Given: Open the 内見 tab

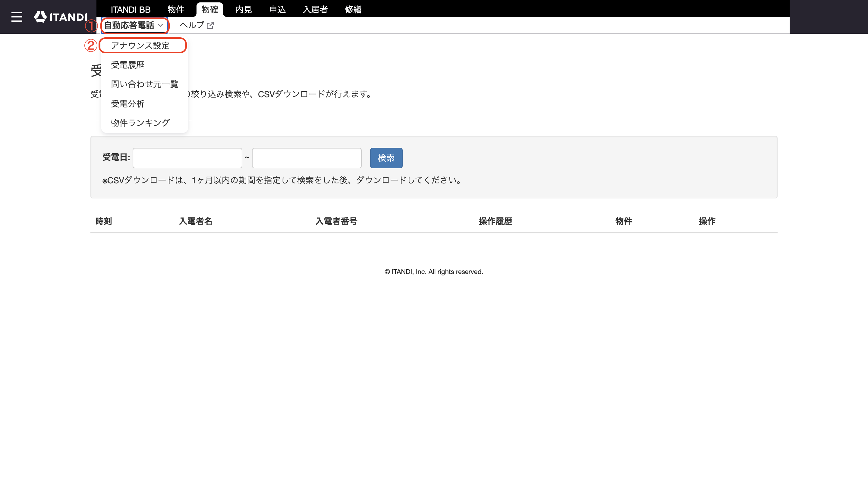Looking at the screenshot, I should [243, 9].
